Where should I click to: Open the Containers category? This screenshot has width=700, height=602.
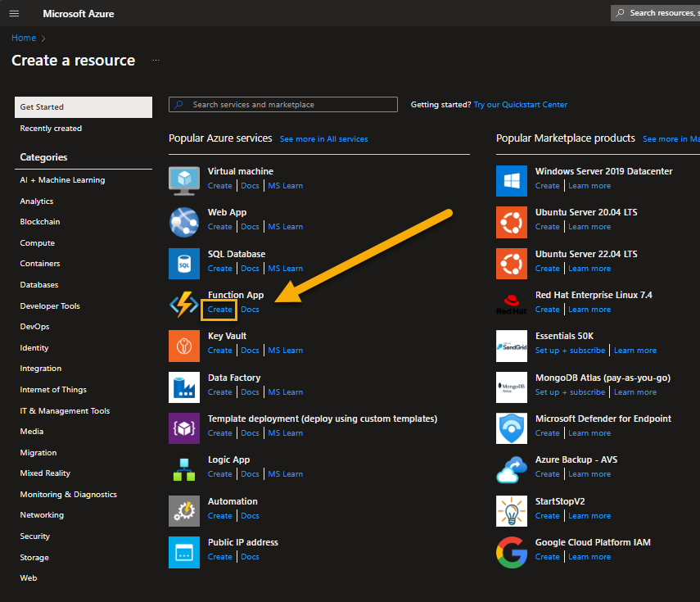pyautogui.click(x=40, y=264)
